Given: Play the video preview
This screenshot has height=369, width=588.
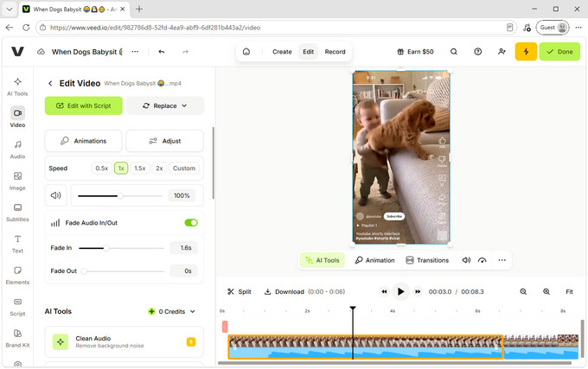Looking at the screenshot, I should point(400,291).
